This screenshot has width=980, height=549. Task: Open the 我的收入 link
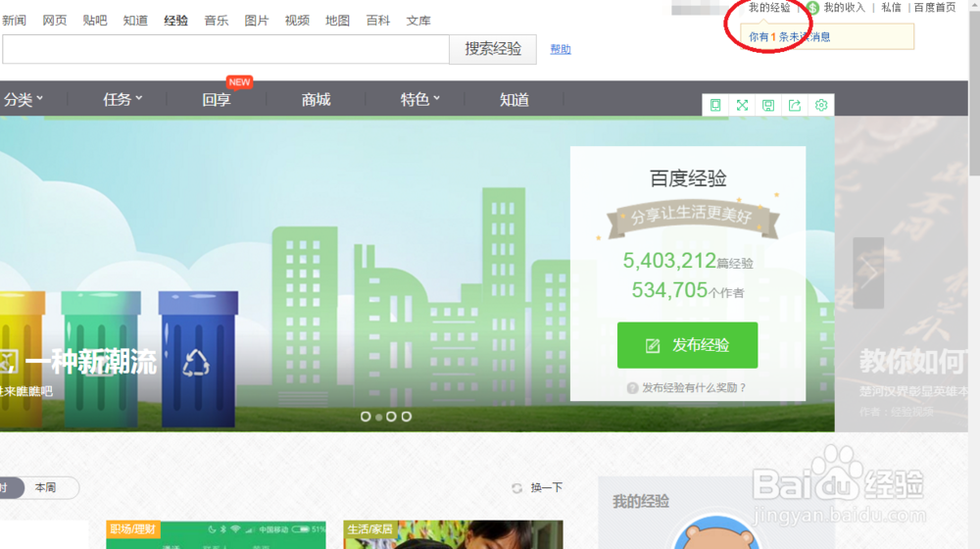pos(844,8)
